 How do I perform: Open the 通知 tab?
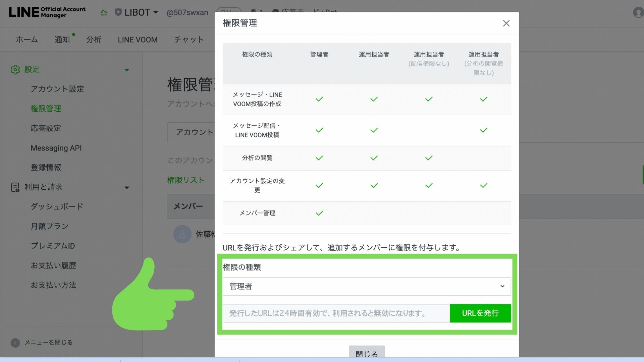(62, 40)
